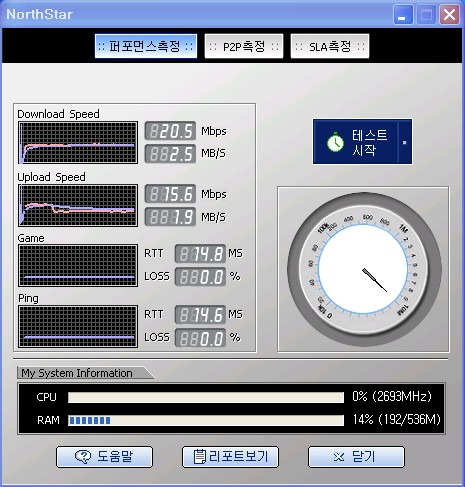
Task: Minimize the NorthStar window
Action: click(x=403, y=15)
